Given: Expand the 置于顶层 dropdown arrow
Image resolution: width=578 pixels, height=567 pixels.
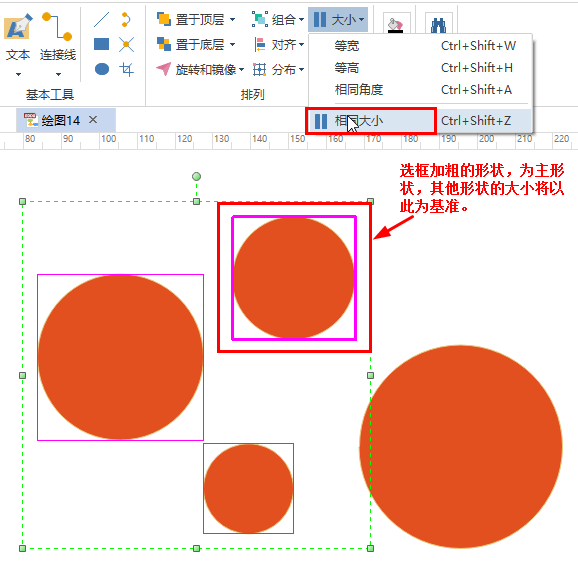Looking at the screenshot, I should click(x=232, y=20).
